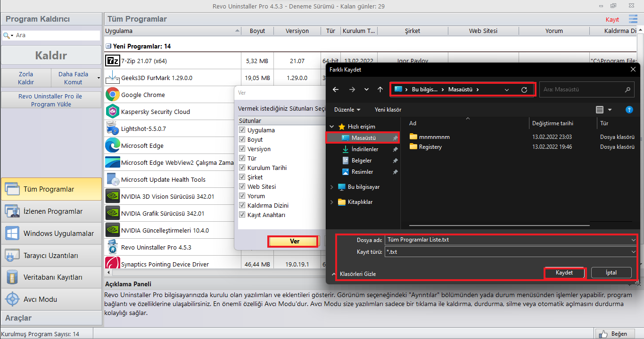The width and height of the screenshot is (644, 339).
Task: Click the Edge WebView2 icon
Action: (113, 162)
